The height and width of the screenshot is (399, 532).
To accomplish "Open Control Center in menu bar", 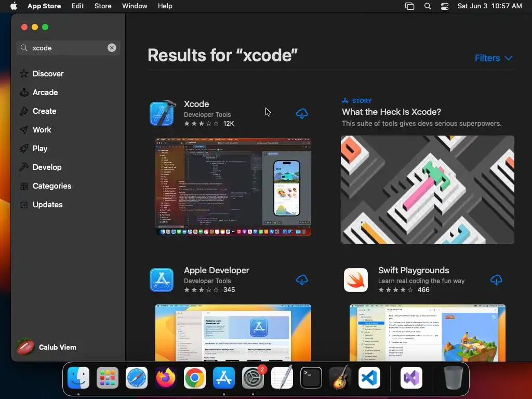I will tap(445, 6).
